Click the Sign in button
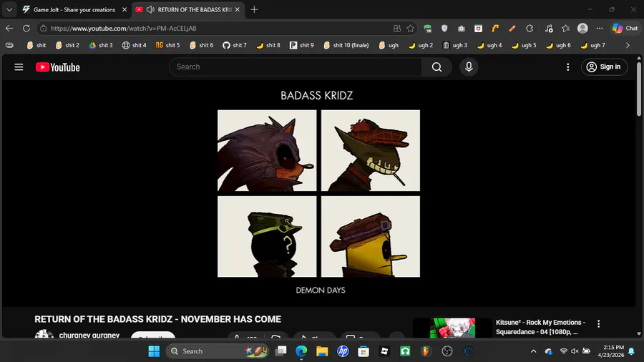Viewport: 644px width, 362px height. [x=604, y=67]
